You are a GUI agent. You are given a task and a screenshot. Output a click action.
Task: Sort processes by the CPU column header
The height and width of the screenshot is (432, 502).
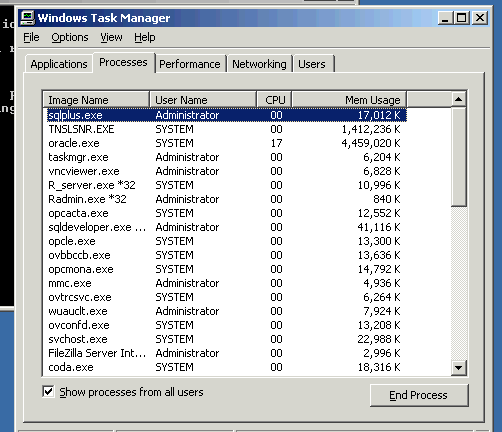coord(275,100)
